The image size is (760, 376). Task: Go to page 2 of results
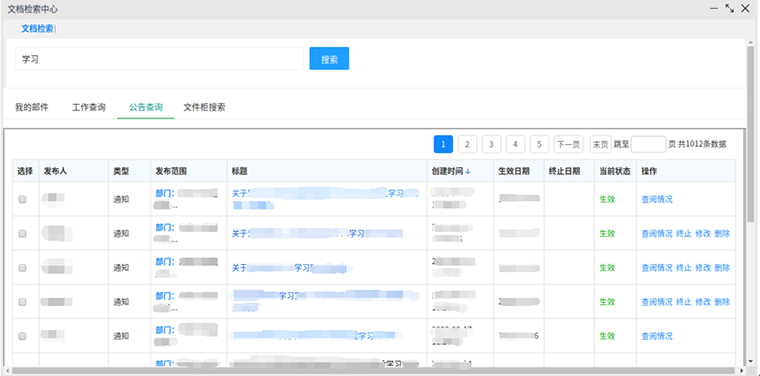point(467,144)
